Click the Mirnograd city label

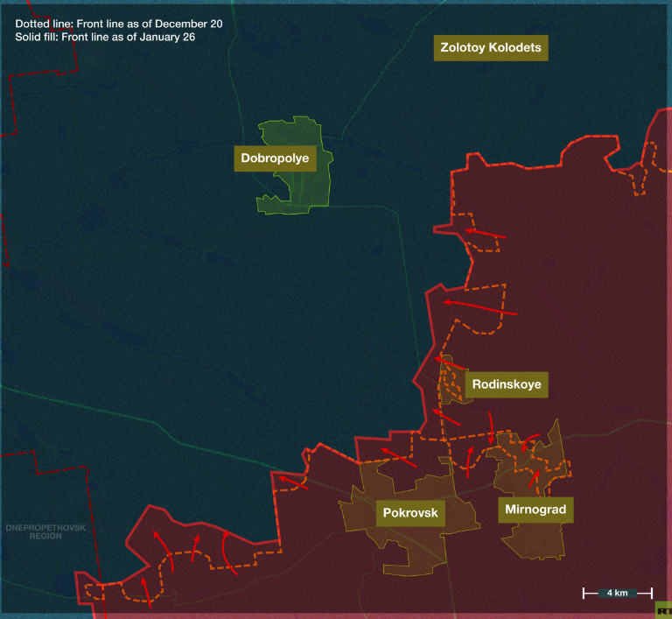pyautogui.click(x=535, y=510)
